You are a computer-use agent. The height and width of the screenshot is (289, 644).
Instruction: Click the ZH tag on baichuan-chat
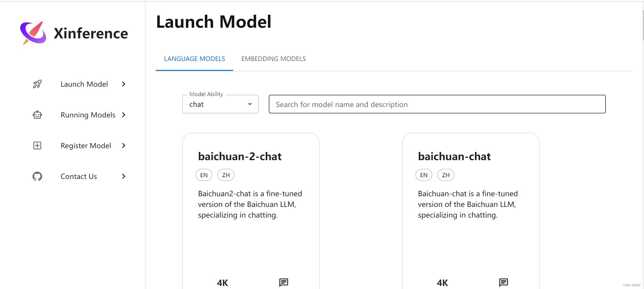tap(446, 175)
